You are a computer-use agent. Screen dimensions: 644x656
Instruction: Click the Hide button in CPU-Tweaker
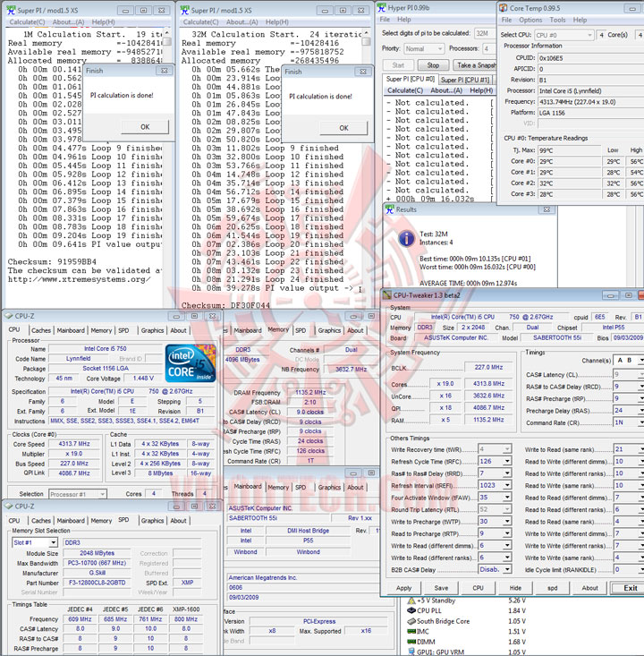click(515, 588)
